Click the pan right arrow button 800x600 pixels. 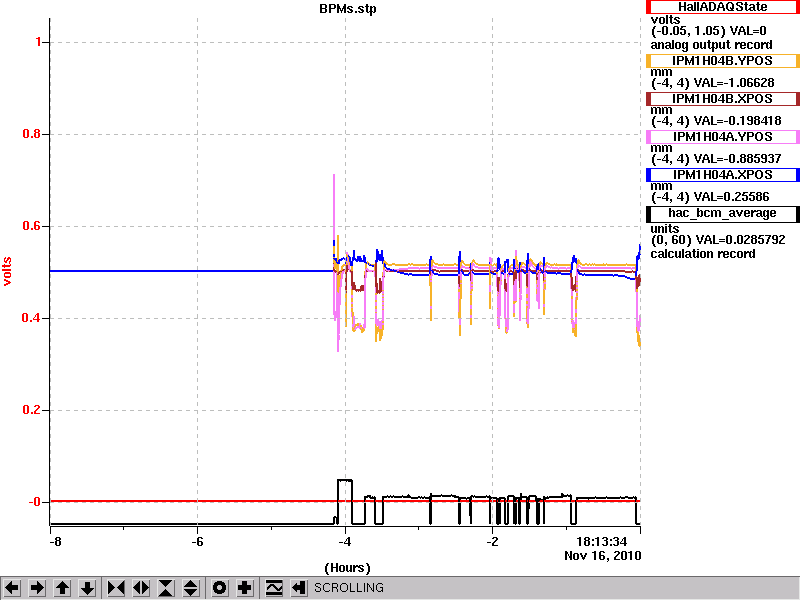point(37,588)
